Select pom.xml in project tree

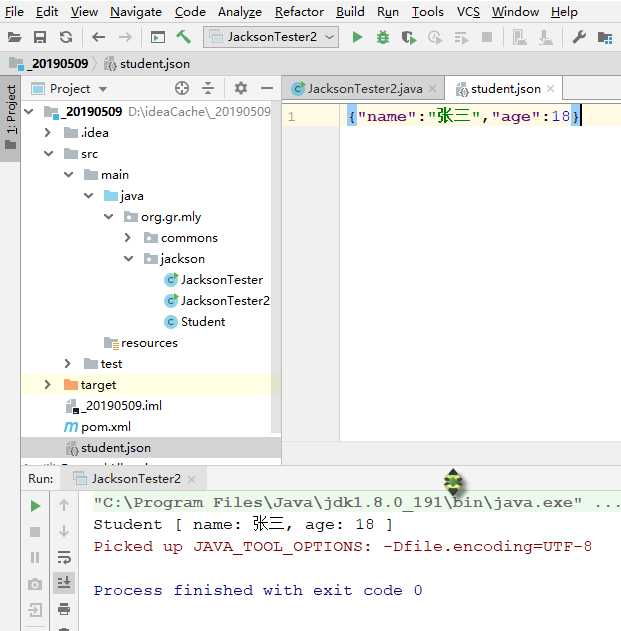pos(97,427)
